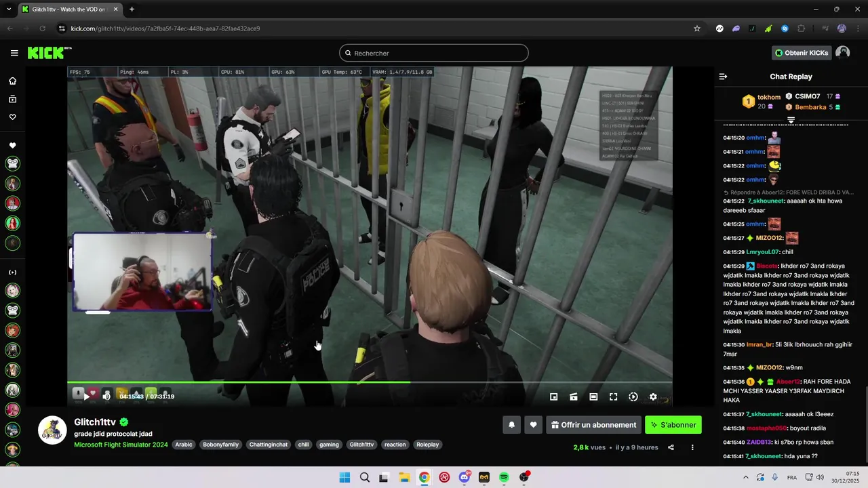Open Shazam browser extension
The height and width of the screenshot is (488, 868).
coord(785,28)
